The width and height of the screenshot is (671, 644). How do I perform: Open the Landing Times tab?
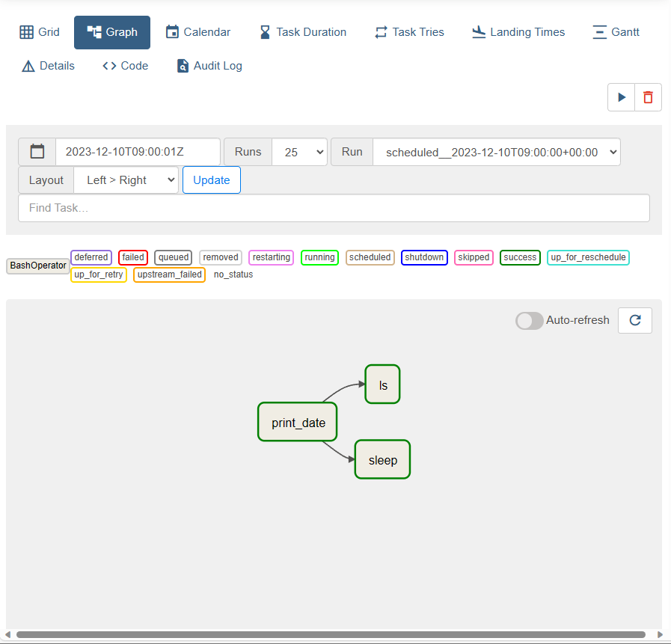tap(518, 32)
